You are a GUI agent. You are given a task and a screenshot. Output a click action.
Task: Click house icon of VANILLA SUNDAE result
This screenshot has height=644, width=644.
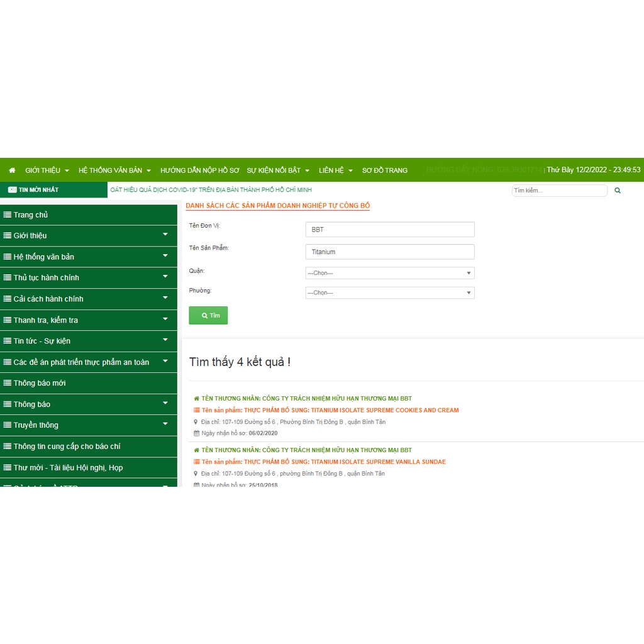tap(196, 450)
